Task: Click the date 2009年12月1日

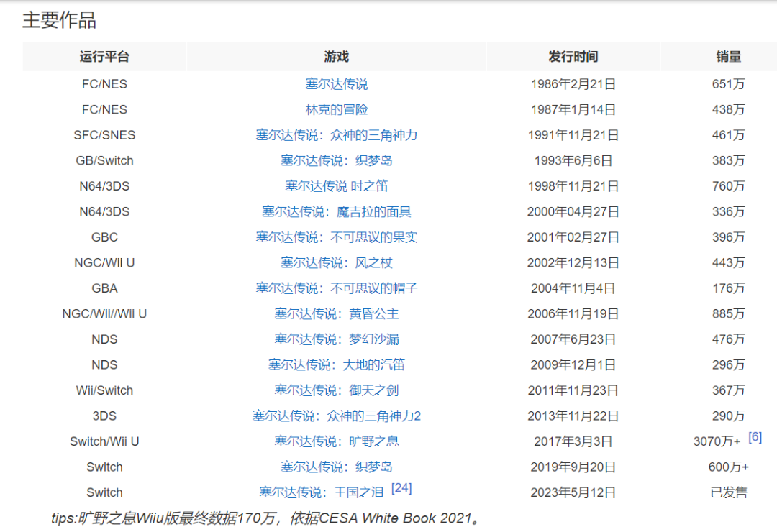Action: pyautogui.click(x=573, y=364)
